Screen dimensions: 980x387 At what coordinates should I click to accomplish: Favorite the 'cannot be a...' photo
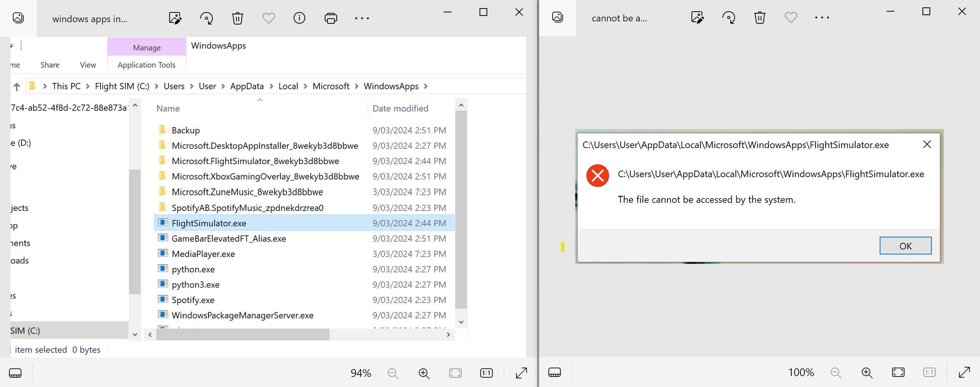tap(791, 17)
